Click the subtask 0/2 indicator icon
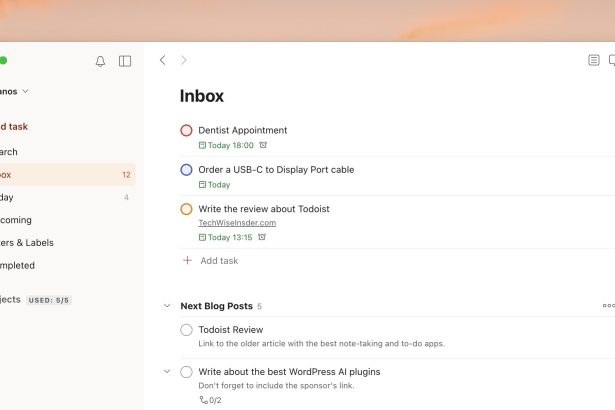This screenshot has width=615, height=410. point(204,400)
